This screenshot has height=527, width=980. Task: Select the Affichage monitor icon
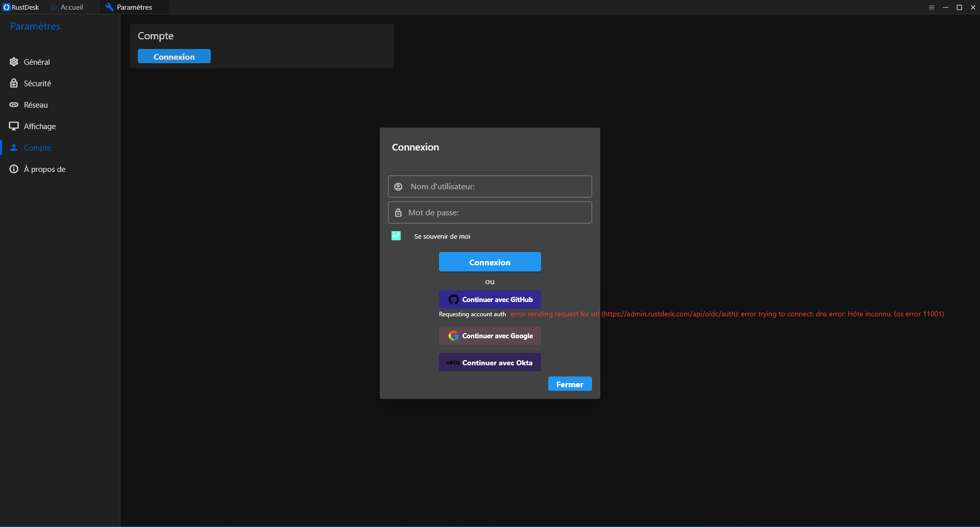coord(14,126)
